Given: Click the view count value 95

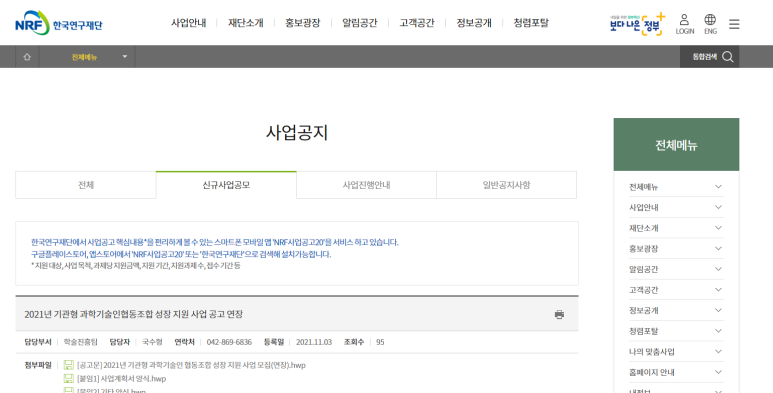Looking at the screenshot, I should point(380,342).
